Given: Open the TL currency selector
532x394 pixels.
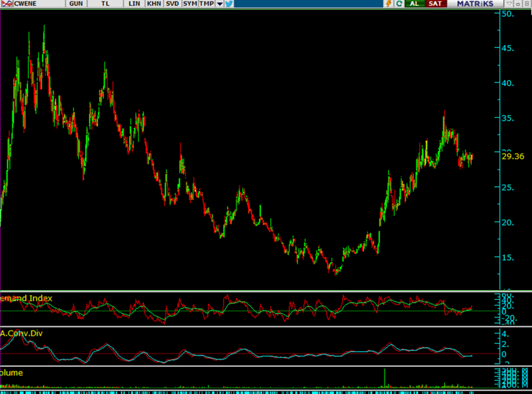Looking at the screenshot, I should coord(105,4).
